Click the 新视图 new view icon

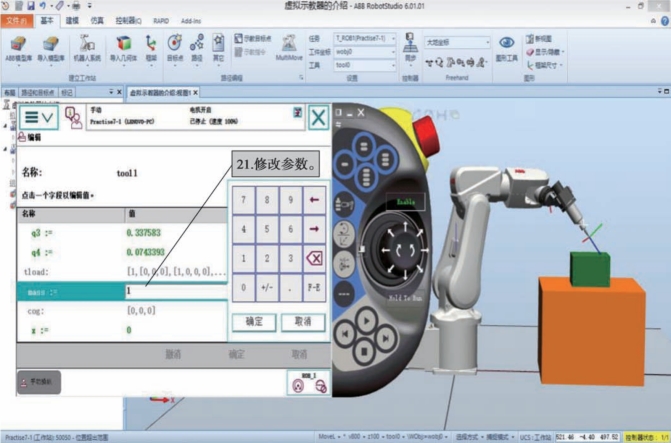pos(539,39)
